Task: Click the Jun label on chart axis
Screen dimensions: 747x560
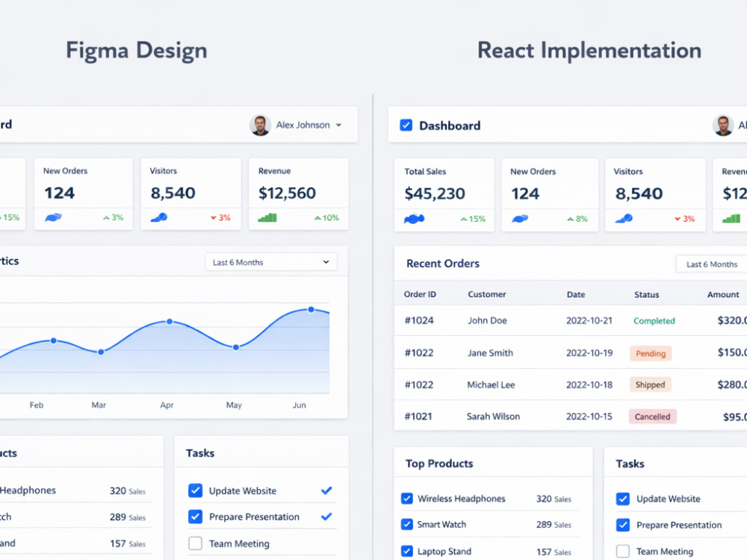Action: pyautogui.click(x=300, y=405)
